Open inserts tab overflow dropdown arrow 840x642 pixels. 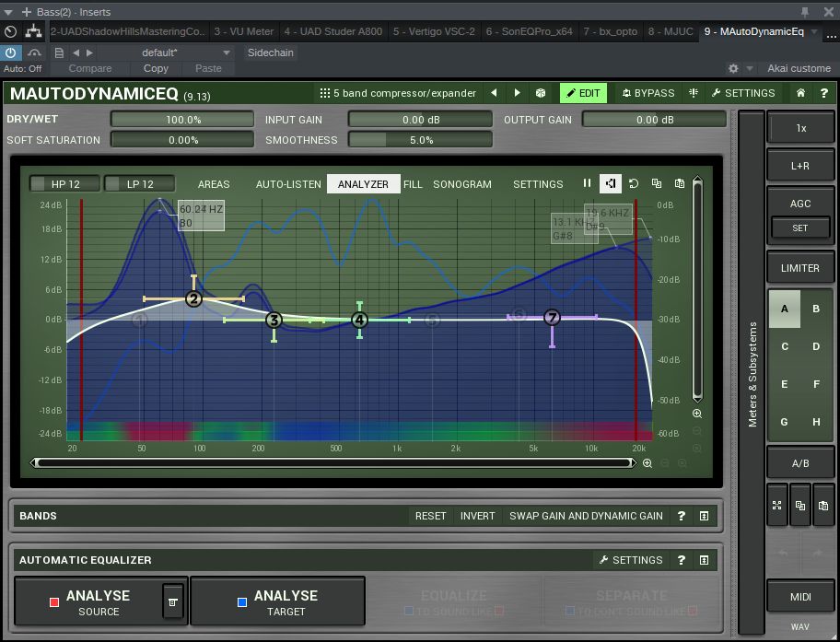[x=814, y=31]
